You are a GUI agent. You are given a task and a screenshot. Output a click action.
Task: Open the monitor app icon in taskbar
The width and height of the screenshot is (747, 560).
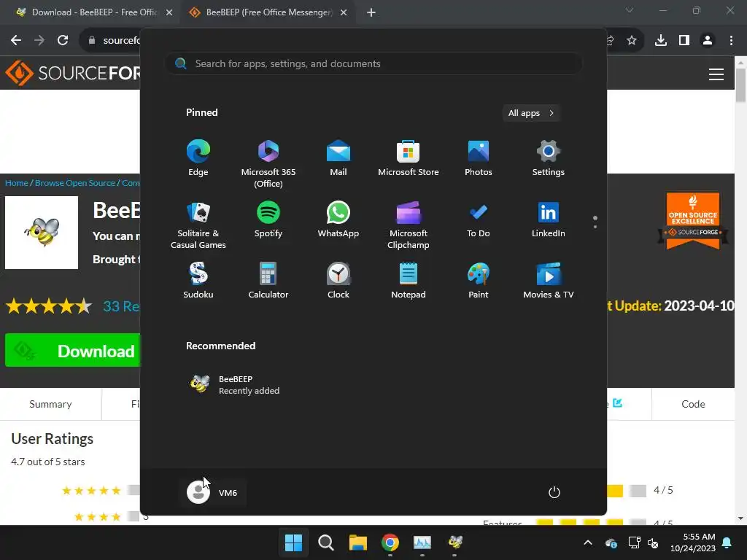tap(422, 542)
